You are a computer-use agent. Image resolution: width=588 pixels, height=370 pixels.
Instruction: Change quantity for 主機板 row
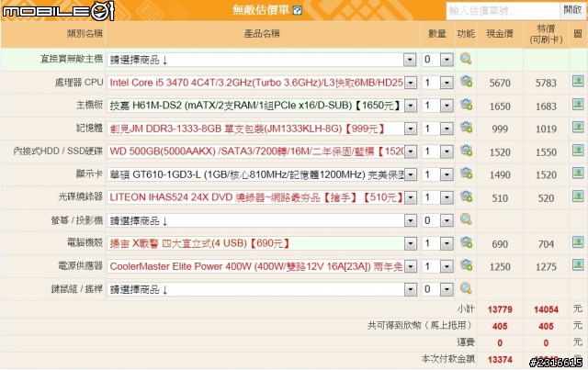[x=437, y=106]
